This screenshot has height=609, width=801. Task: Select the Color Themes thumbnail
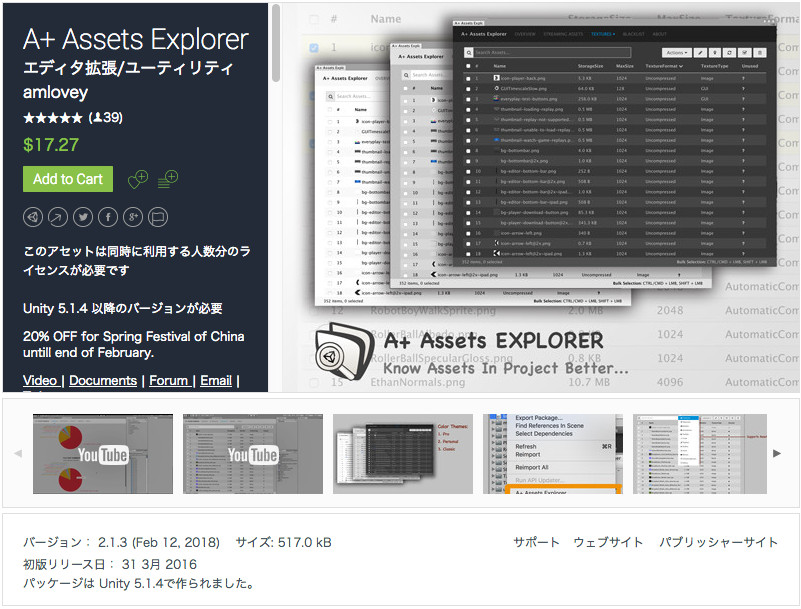pos(403,454)
